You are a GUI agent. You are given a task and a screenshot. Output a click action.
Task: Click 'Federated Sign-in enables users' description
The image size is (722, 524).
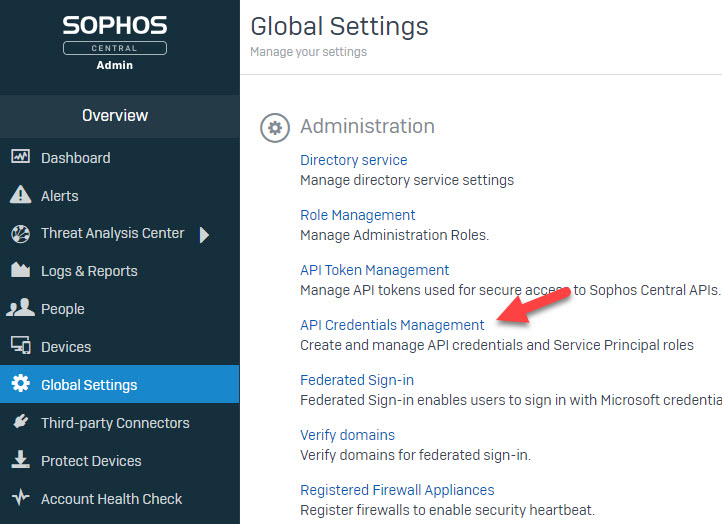tap(511, 400)
